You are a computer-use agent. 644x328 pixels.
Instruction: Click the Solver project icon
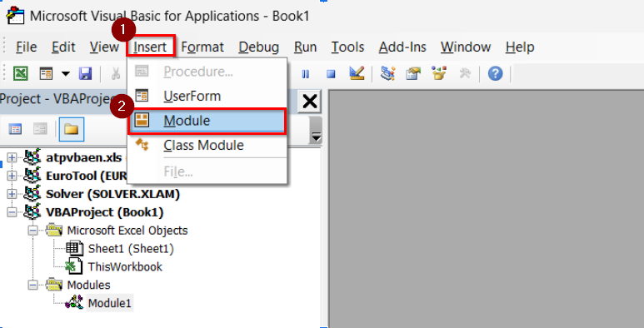click(32, 193)
